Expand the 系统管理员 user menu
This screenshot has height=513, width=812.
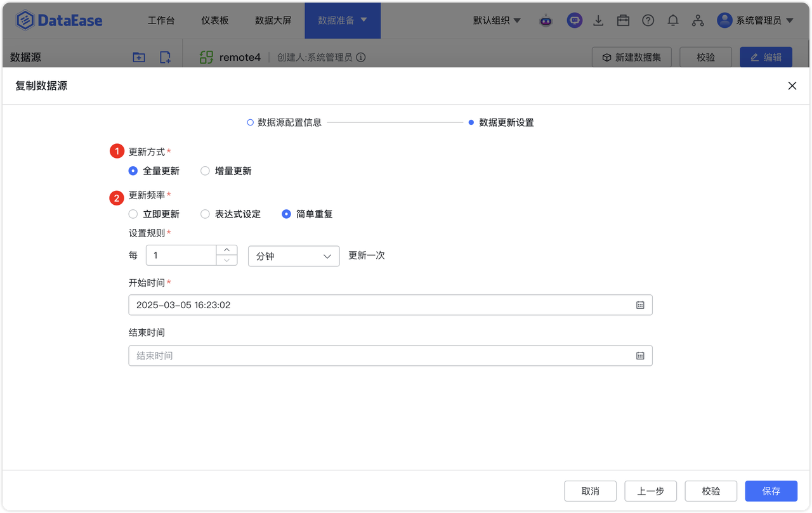pos(764,20)
